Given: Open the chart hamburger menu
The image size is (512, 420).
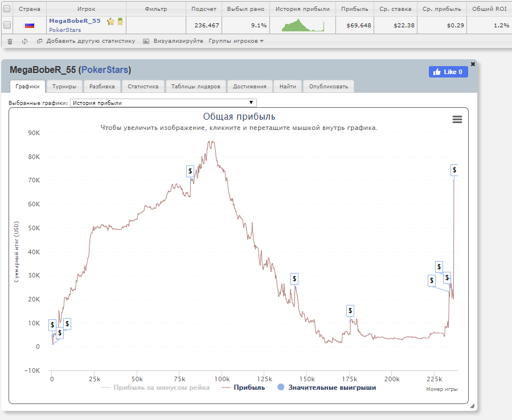Looking at the screenshot, I should coord(457,119).
